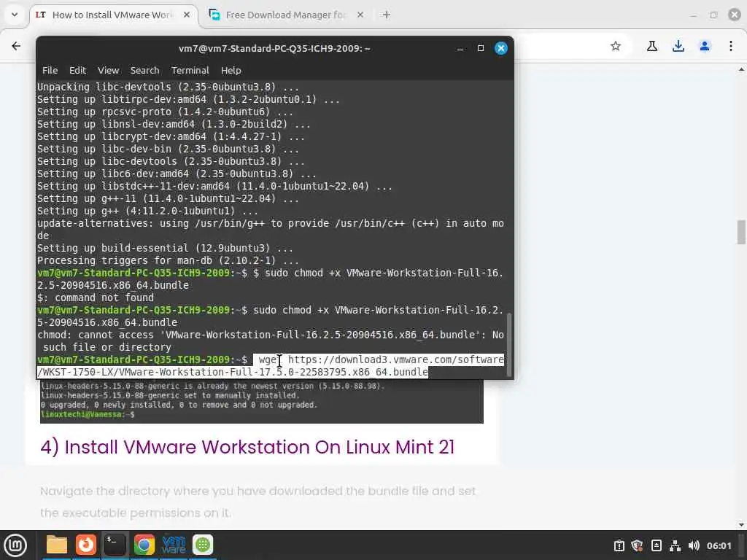
Task: Click the page scrollbar up arrow
Action: (741, 69)
